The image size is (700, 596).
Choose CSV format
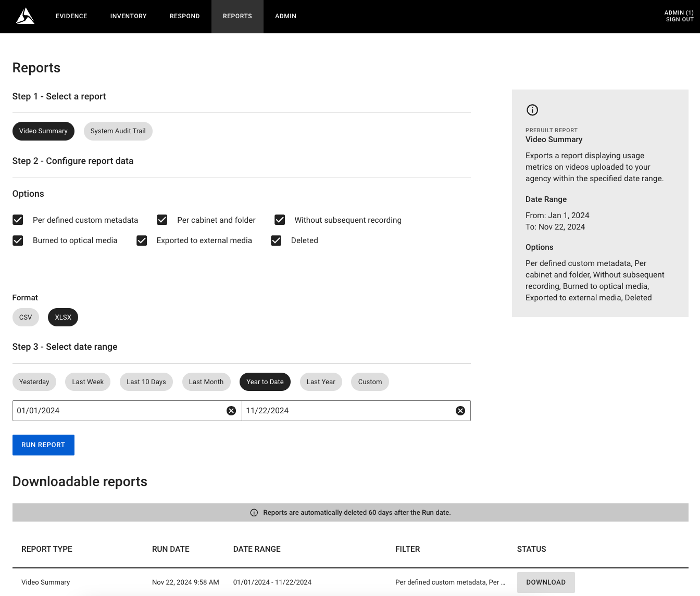26,318
